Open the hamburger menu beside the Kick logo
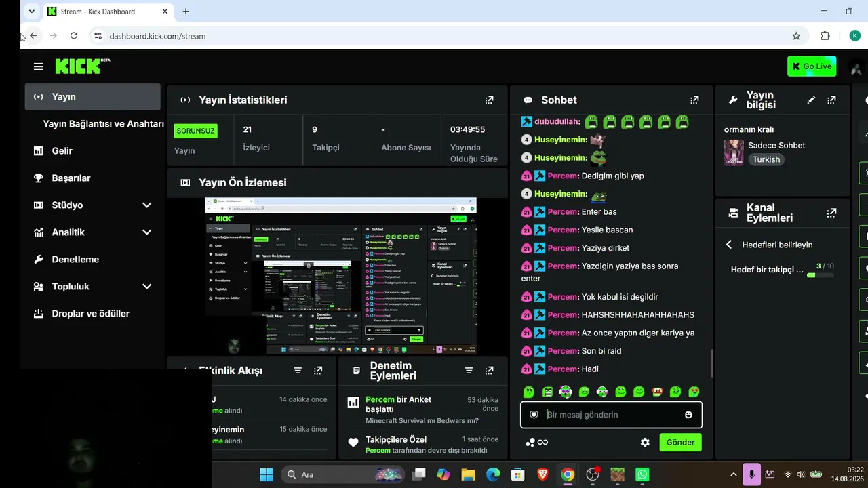The width and height of the screenshot is (868, 488). 39,66
